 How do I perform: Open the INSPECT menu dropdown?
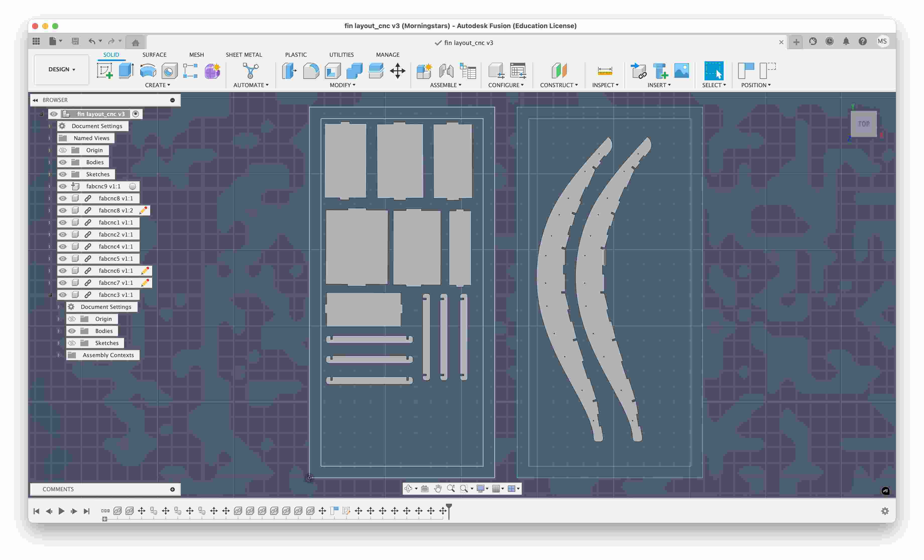click(605, 85)
